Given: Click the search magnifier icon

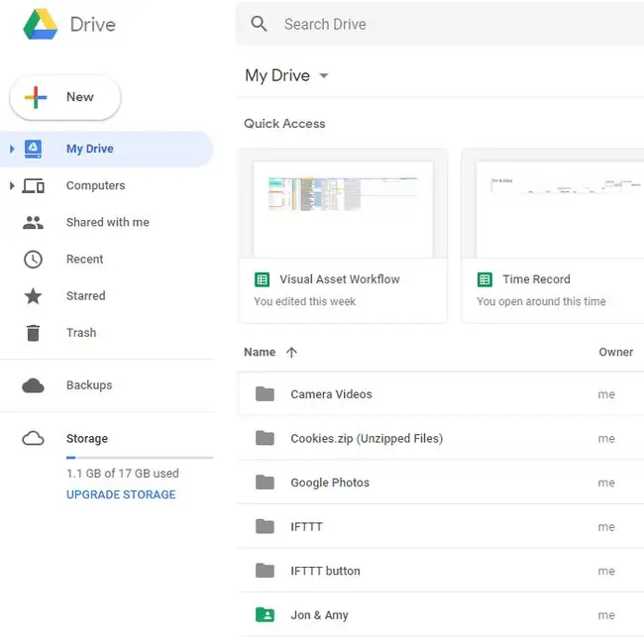Looking at the screenshot, I should click(259, 24).
